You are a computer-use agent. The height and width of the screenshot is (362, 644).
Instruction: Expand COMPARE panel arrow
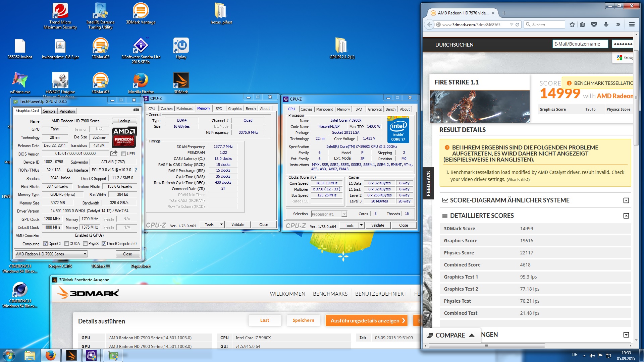[x=472, y=335]
